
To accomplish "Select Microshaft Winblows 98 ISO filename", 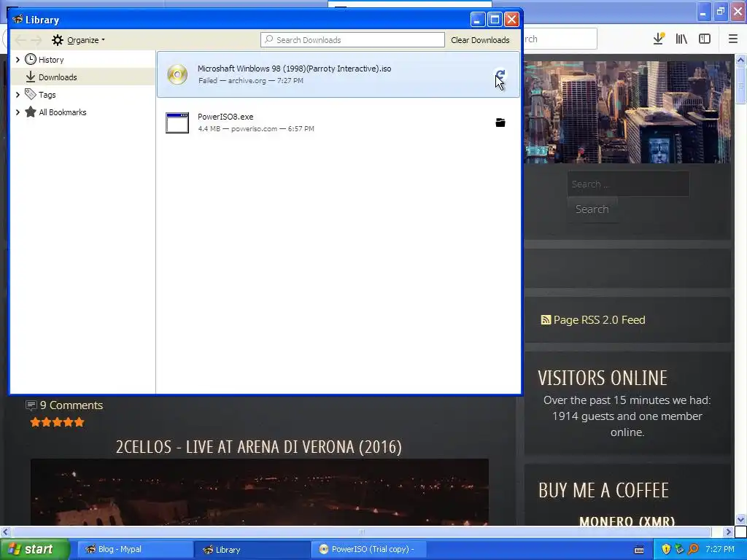I will [x=295, y=69].
